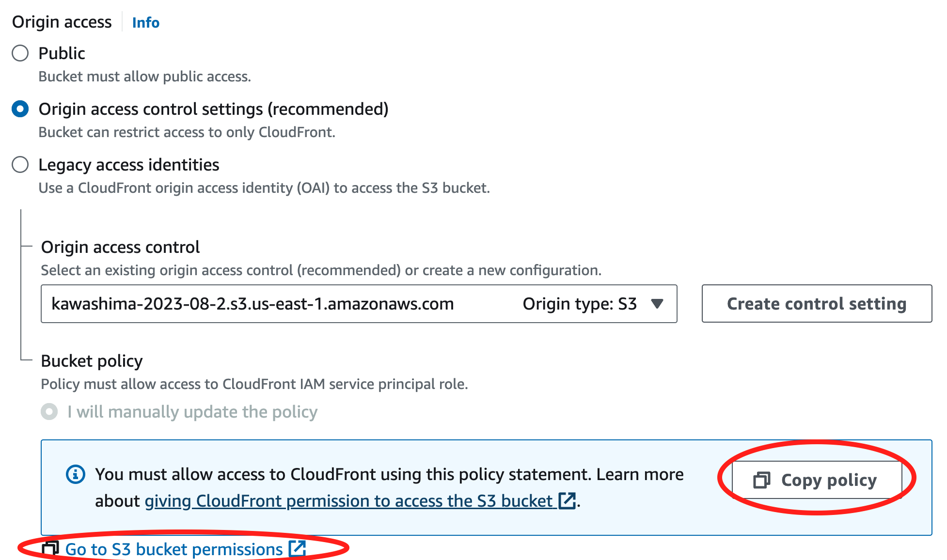Click the Origin access control settings label text
The image size is (947, 560).
[x=214, y=109]
